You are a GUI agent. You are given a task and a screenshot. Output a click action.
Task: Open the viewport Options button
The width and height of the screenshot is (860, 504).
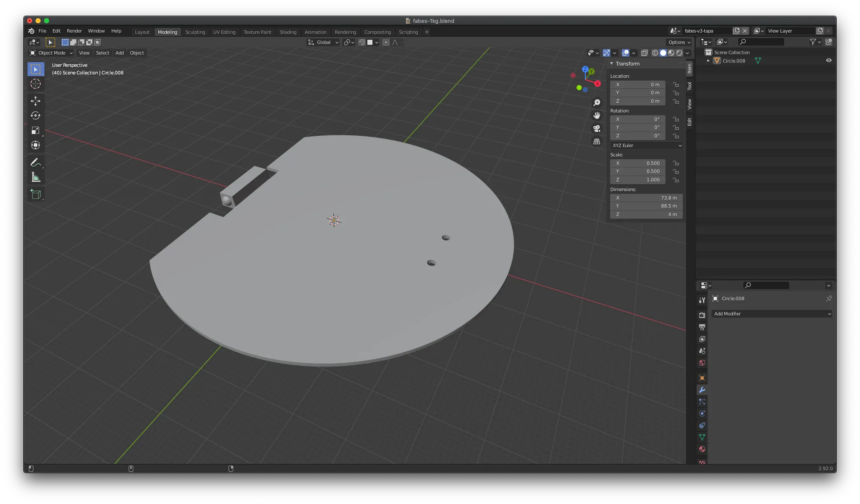point(679,42)
